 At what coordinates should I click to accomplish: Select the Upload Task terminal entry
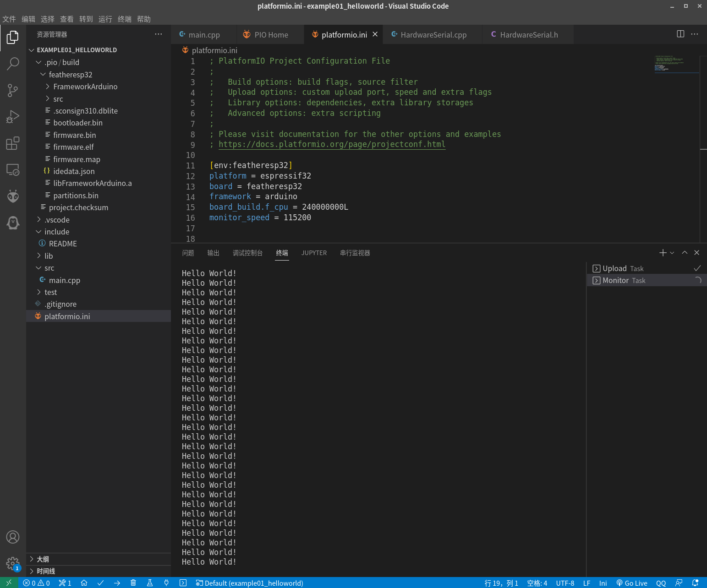pyautogui.click(x=623, y=268)
